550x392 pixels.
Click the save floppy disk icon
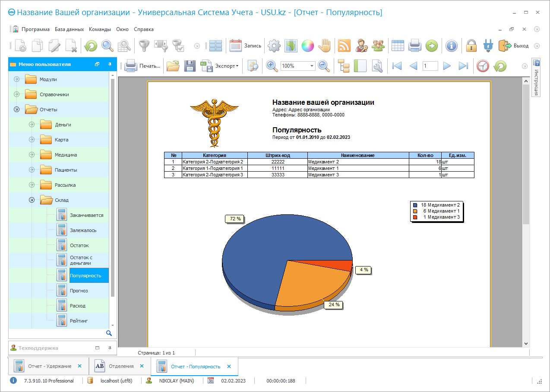(x=190, y=66)
